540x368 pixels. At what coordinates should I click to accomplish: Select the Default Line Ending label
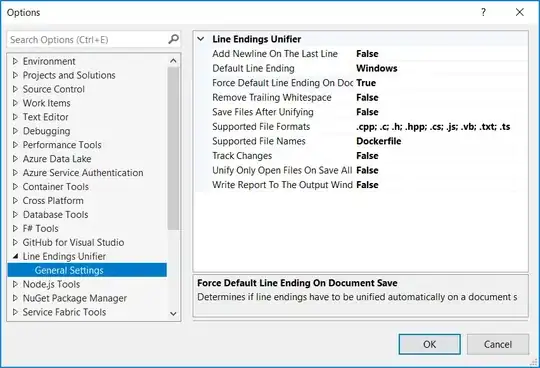coord(253,68)
